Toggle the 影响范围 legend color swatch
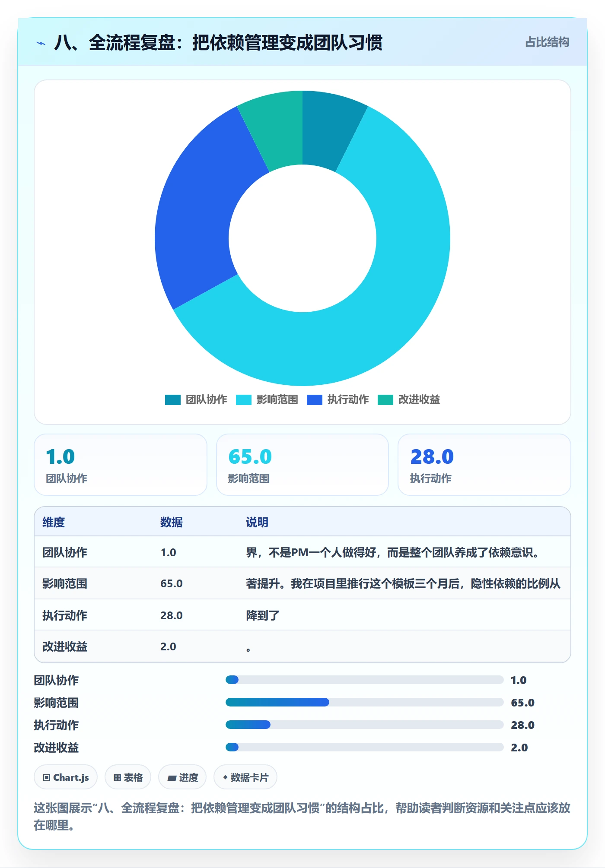 [244, 400]
